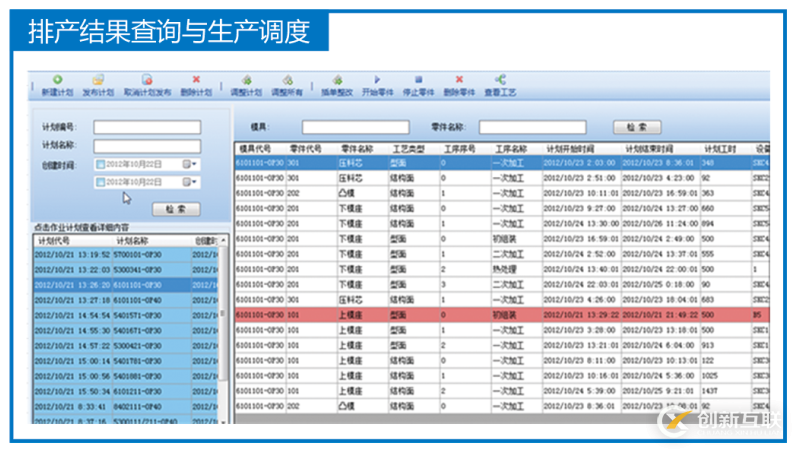This screenshot has width=792, height=450.
Task: Select plan row 6101101-OP40
Action: pyautogui.click(x=126, y=300)
